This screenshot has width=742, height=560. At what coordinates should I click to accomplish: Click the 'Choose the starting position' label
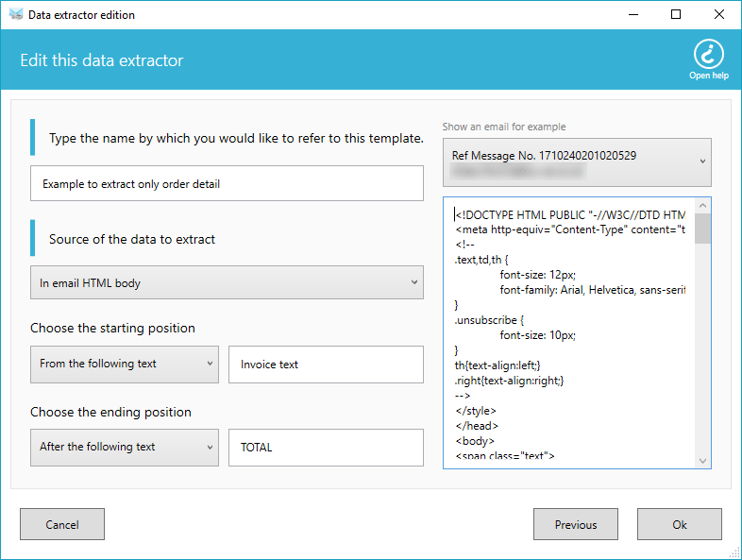pyautogui.click(x=112, y=328)
